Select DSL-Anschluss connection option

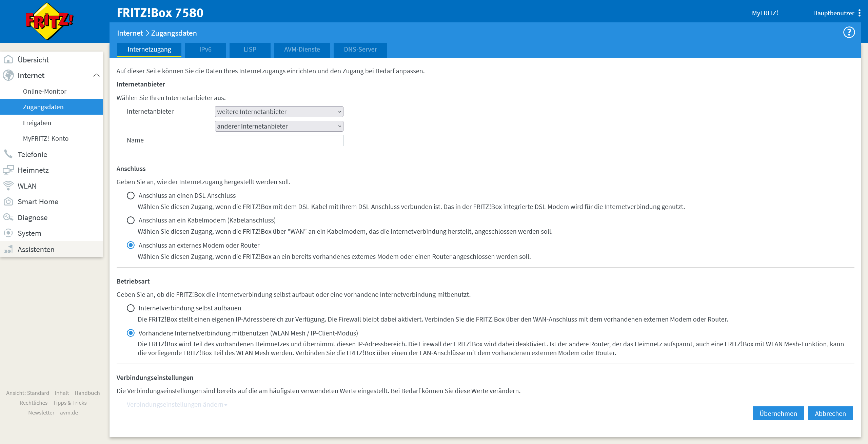[x=131, y=195]
